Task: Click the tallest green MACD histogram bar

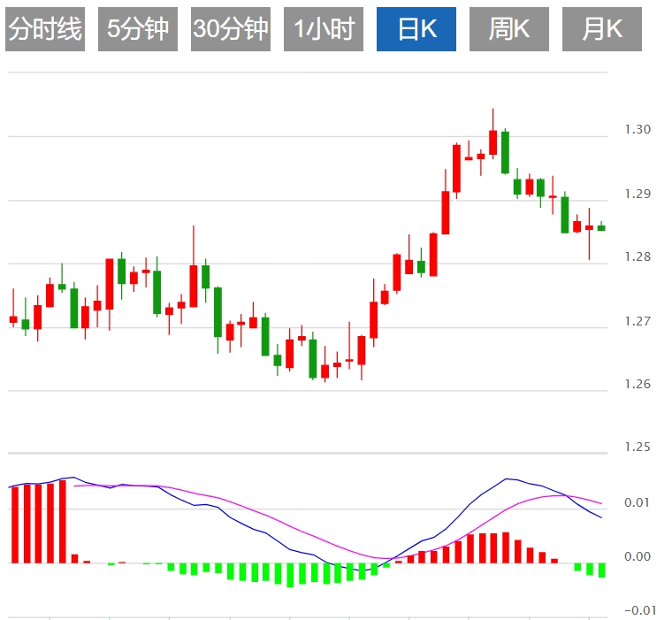Action: tap(290, 575)
